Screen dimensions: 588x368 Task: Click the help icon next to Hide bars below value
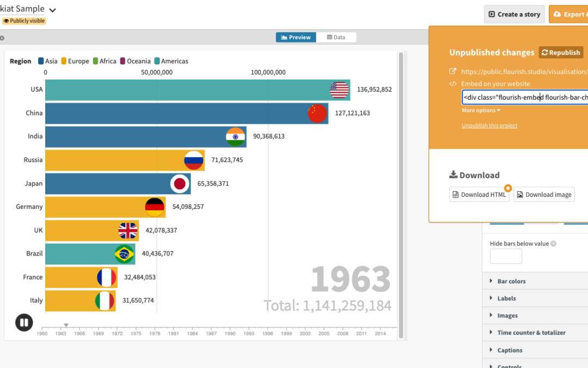tap(553, 244)
